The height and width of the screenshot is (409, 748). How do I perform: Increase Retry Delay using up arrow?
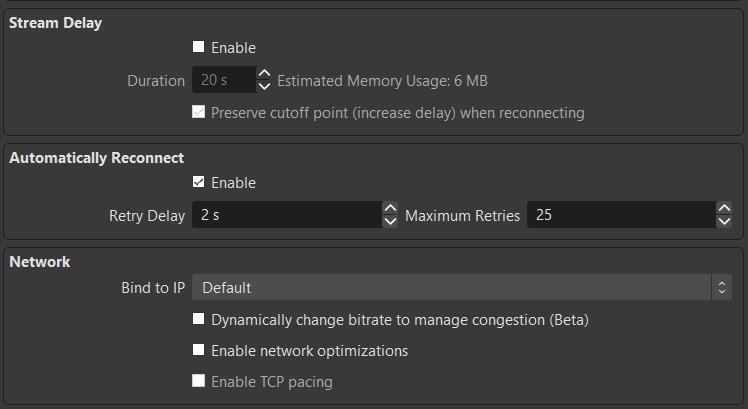pyautogui.click(x=390, y=209)
